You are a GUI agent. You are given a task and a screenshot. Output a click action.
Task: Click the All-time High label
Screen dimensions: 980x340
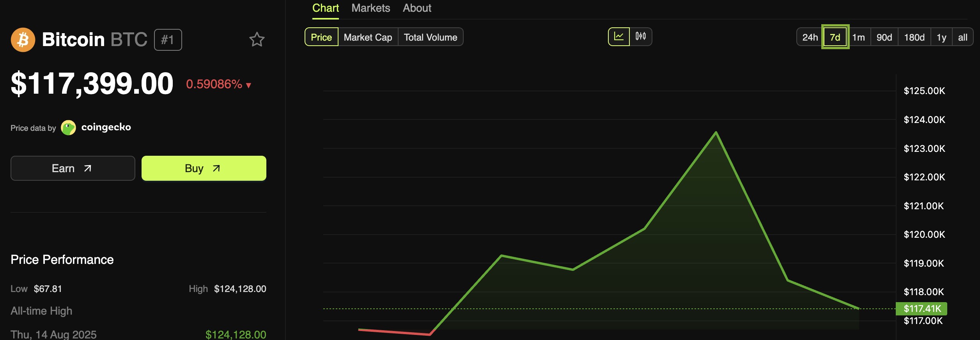41,311
